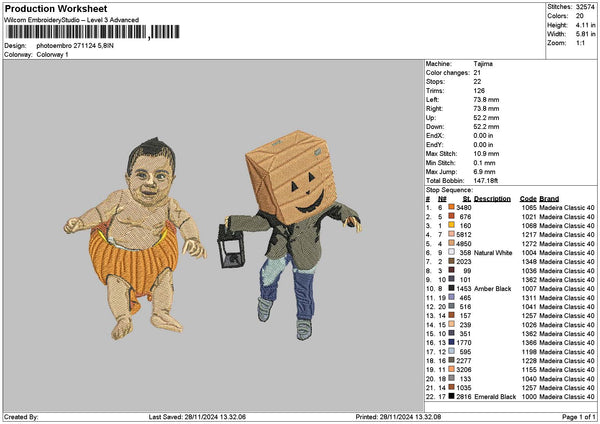Select the yellow swatch in stop row 3 (code 1068)
The width and height of the screenshot is (600, 424).
[x=452, y=225]
